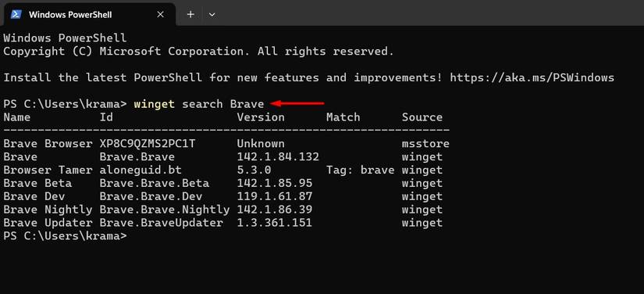Click the 'Unknown' version value
Screen dimensions: 644x294
(x=261, y=144)
